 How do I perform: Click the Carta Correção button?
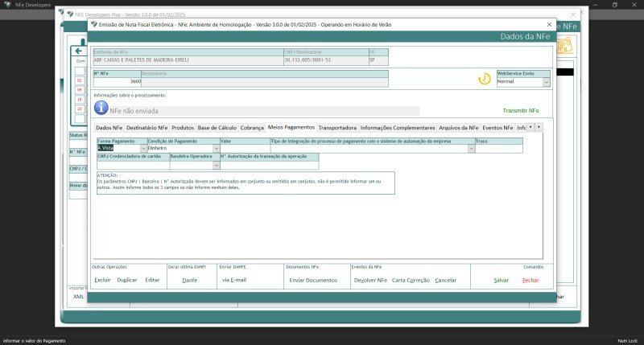tap(411, 280)
